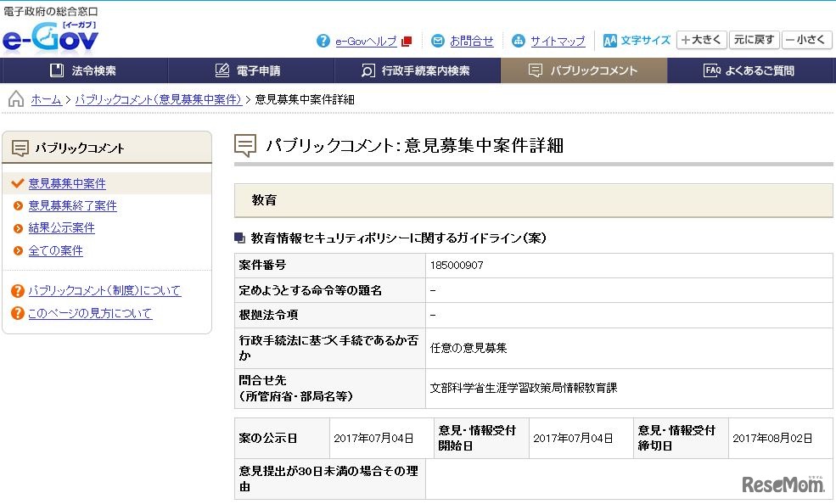The image size is (836, 504).
Task: Click the お問合せ envelope icon
Action: pyautogui.click(x=438, y=41)
